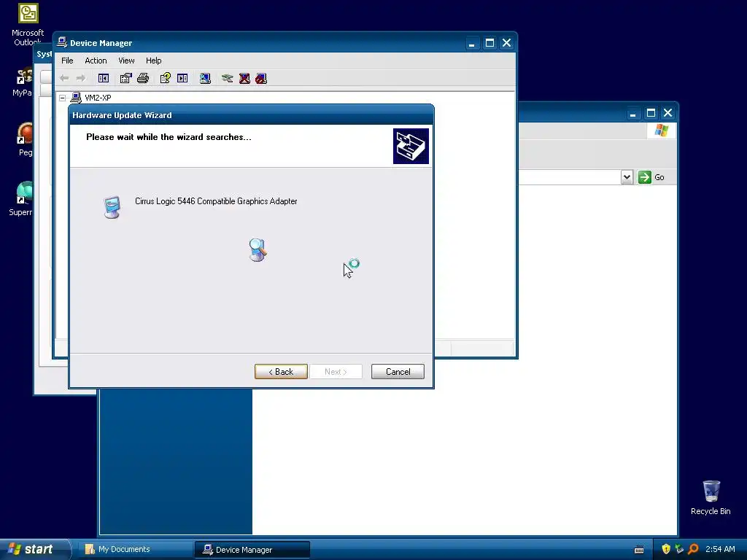This screenshot has height=560, width=747.
Task: Open the Help menu in Device Manager
Action: coord(153,61)
